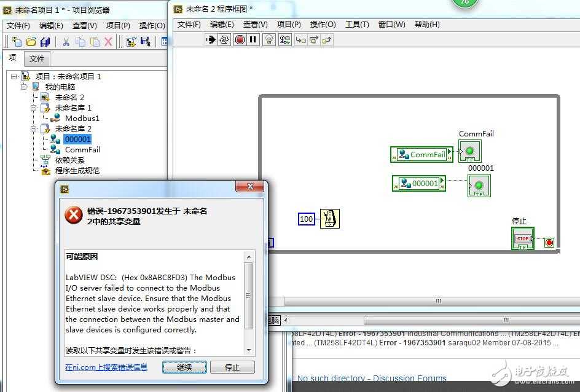Viewport: 580px width, 392px height.
Task: Click Pause button in diagram toolbar
Action: coord(253,39)
